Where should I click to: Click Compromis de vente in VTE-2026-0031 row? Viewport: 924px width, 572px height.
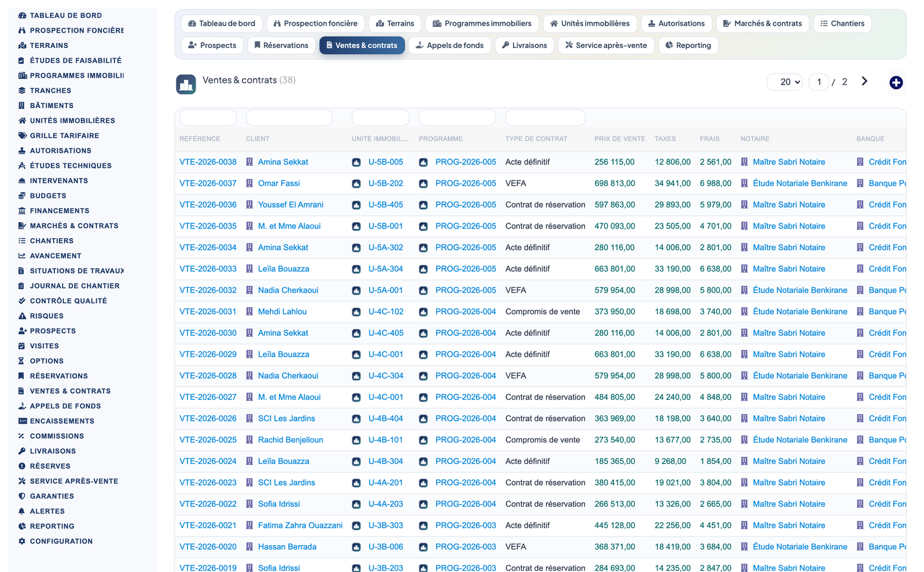pyautogui.click(x=543, y=312)
